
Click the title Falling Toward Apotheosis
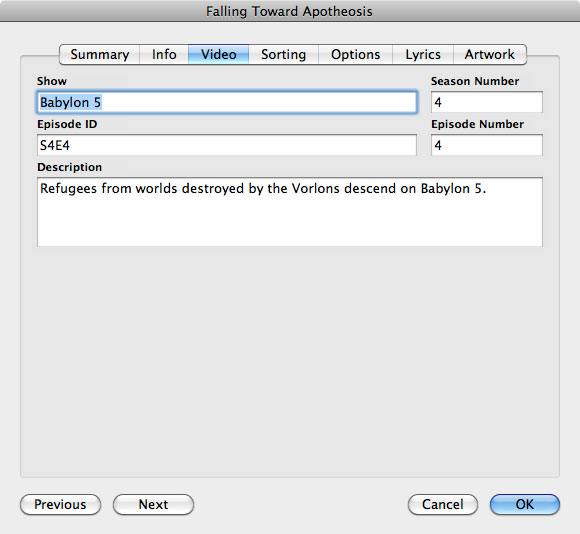click(289, 11)
